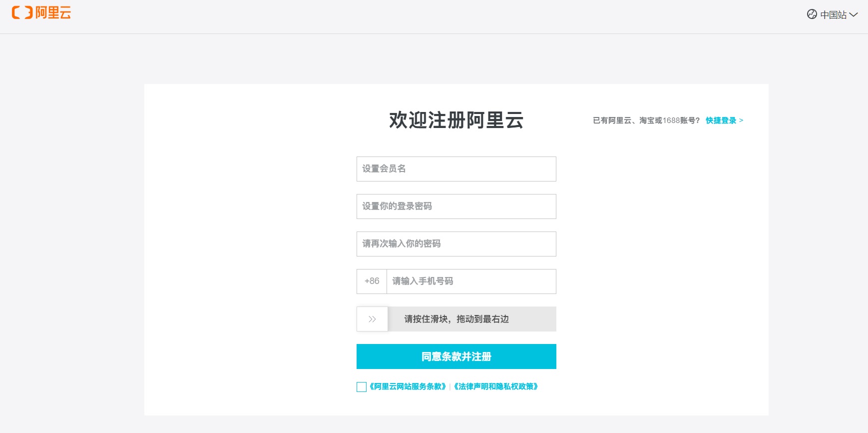Click the Aliyun logo in the header
The width and height of the screenshot is (868, 433).
[41, 13]
